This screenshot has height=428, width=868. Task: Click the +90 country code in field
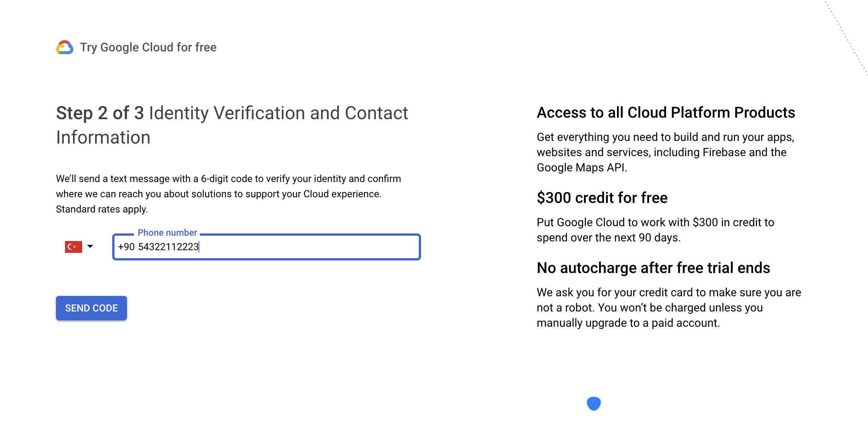126,247
